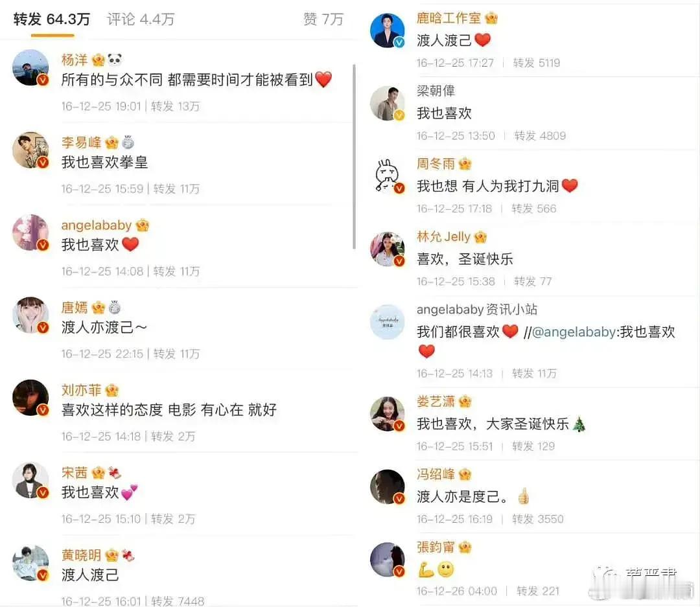Click the crown badge next to 唐嫣
This screenshot has width=700, height=607.
(x=99, y=308)
